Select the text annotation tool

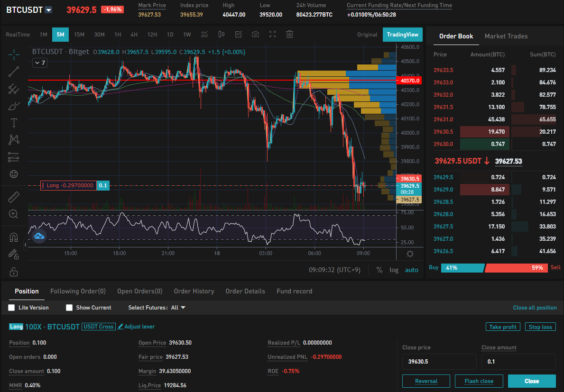pyautogui.click(x=14, y=123)
